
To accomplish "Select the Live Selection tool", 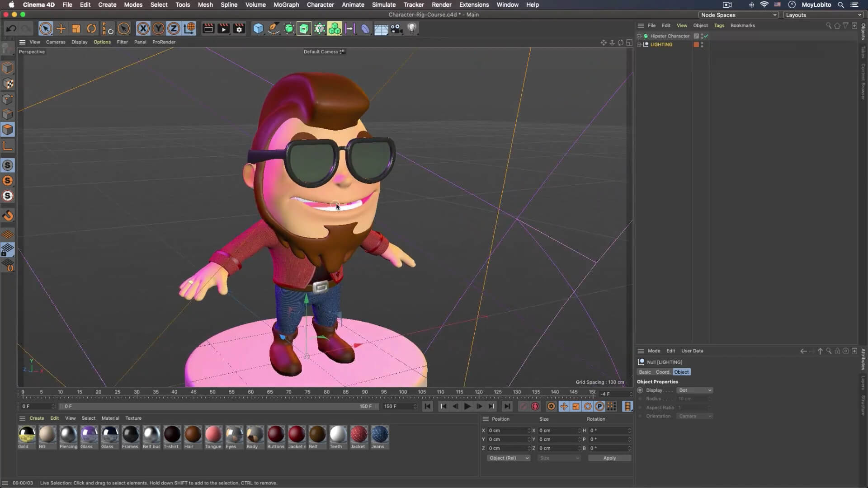I will (x=46, y=28).
